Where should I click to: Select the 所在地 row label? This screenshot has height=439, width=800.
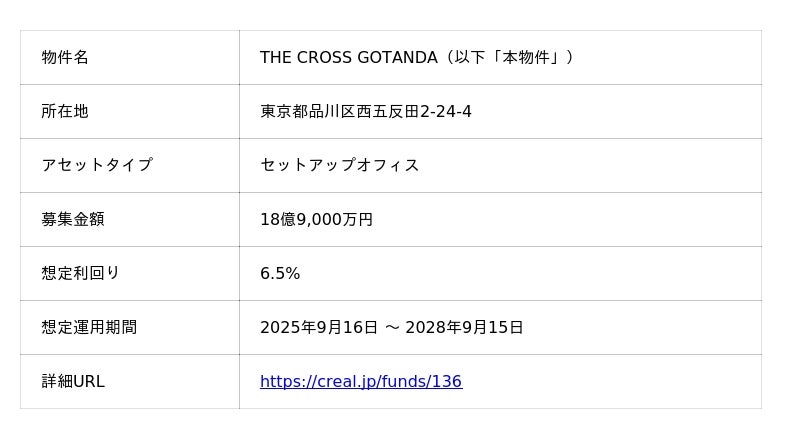coord(65,111)
